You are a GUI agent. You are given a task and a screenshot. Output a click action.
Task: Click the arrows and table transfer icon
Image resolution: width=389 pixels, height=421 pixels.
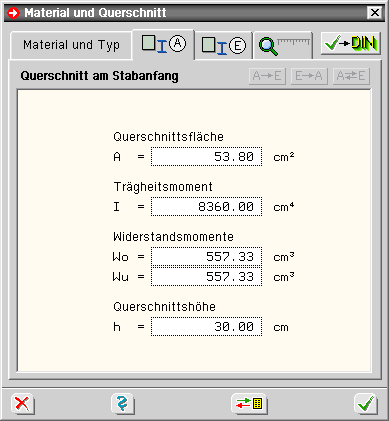[x=249, y=404]
